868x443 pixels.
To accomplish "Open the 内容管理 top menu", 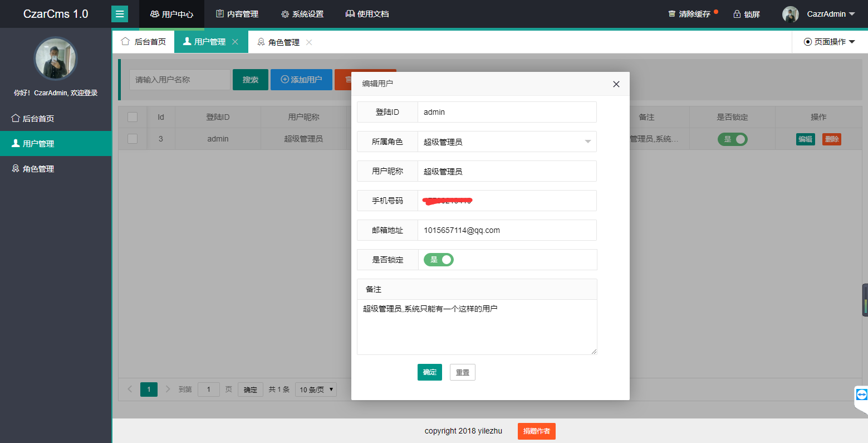I will (237, 14).
